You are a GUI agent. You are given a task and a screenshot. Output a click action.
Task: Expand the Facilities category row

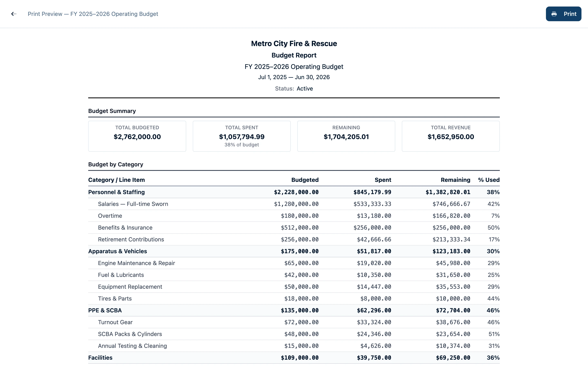pyautogui.click(x=100, y=358)
